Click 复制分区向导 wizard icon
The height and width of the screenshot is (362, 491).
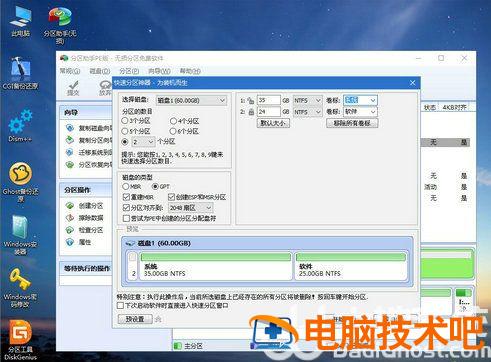pos(70,140)
